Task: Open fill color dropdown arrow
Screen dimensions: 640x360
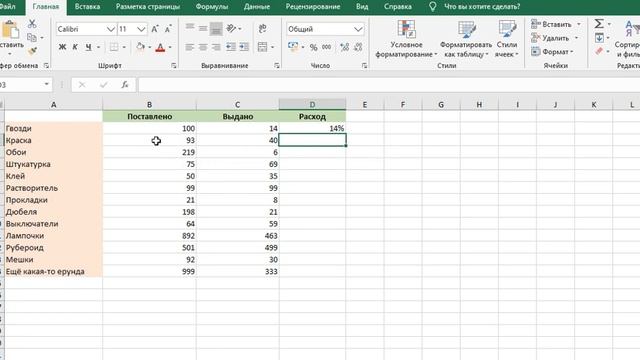Action: (149, 47)
